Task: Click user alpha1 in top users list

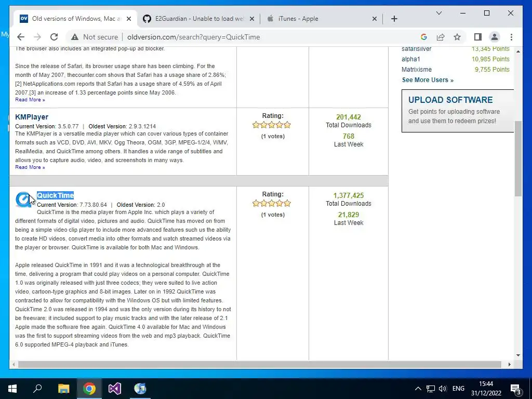Action: tap(410, 59)
